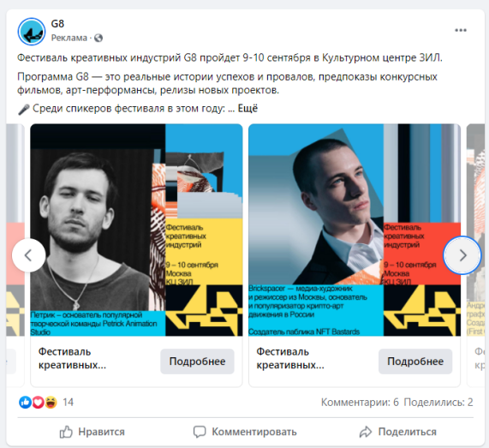Image resolution: width=489 pixels, height=448 pixels.
Task: View the 14 reactions count
Action: [x=68, y=402]
